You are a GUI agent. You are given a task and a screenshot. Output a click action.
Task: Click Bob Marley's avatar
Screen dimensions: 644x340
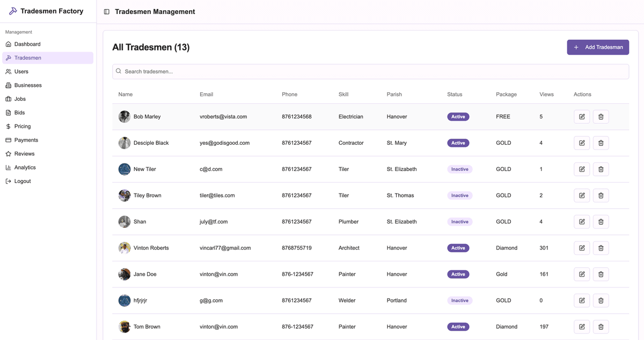click(125, 116)
